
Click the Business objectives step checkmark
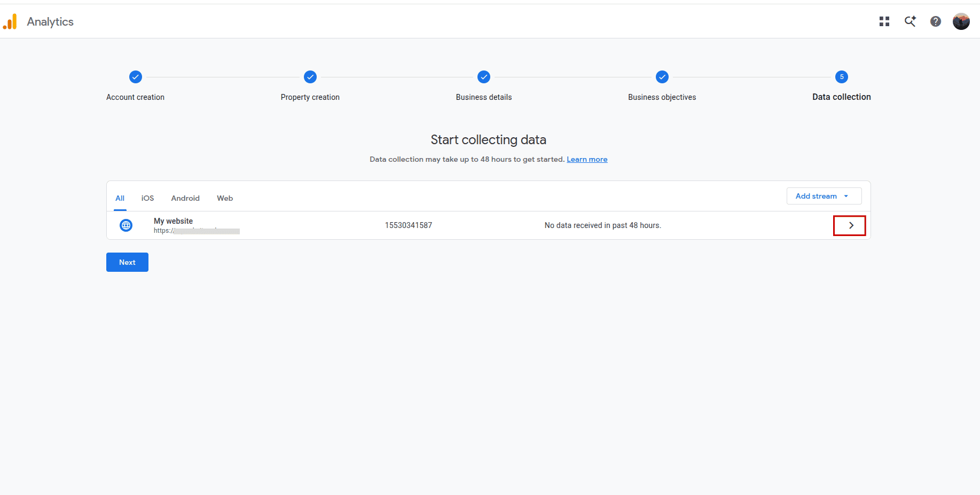pos(662,77)
